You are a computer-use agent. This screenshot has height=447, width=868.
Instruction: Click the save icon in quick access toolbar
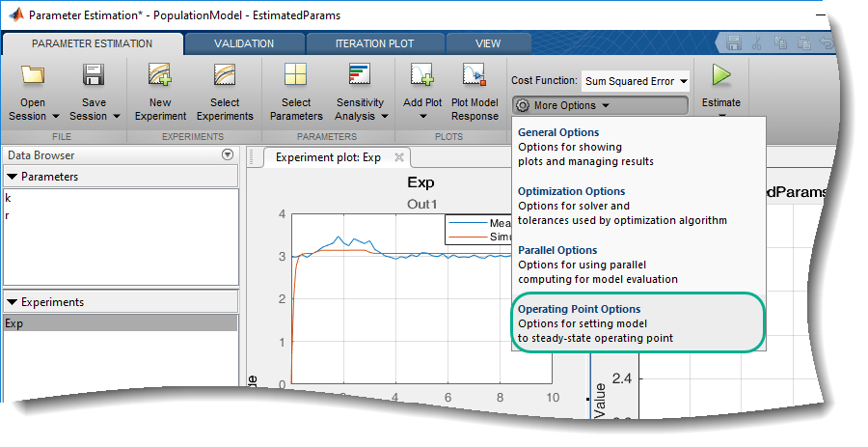click(x=734, y=42)
